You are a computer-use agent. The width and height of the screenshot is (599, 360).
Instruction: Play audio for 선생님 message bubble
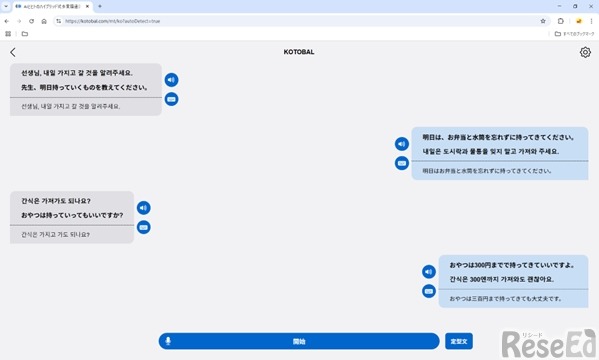(x=172, y=80)
